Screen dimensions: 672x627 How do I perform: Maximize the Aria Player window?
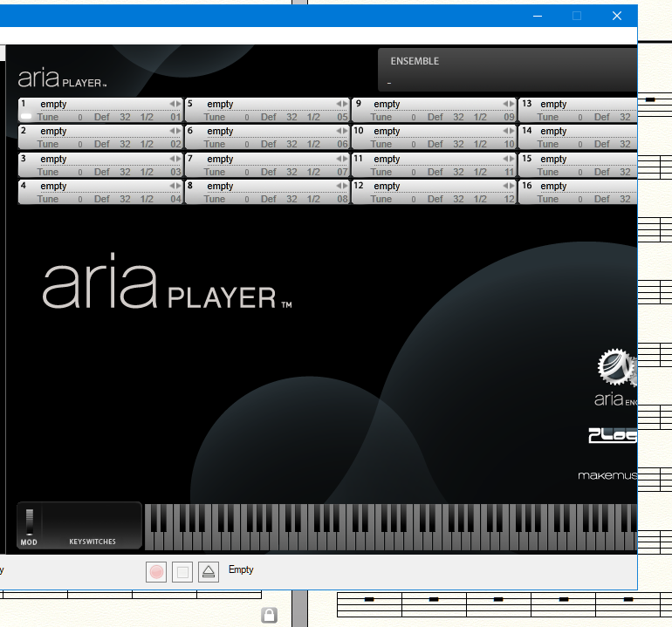click(576, 16)
